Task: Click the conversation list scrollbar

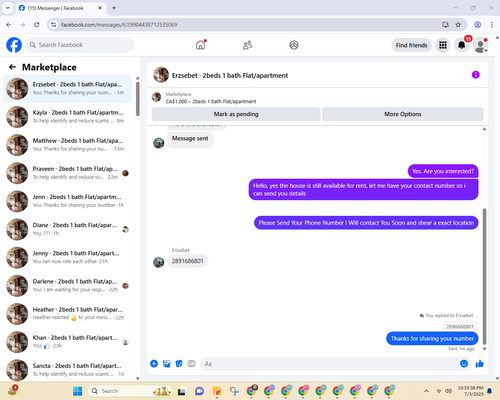Action: [x=138, y=99]
